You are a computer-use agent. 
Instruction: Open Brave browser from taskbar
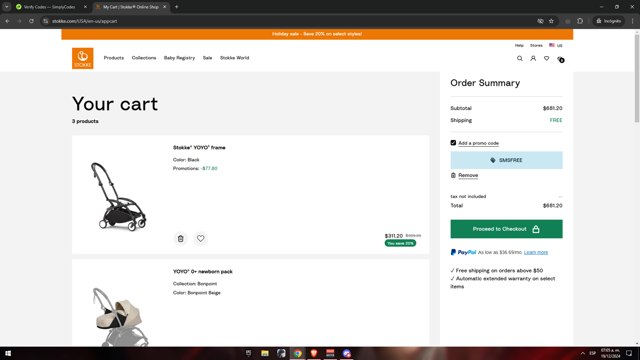[314, 353]
